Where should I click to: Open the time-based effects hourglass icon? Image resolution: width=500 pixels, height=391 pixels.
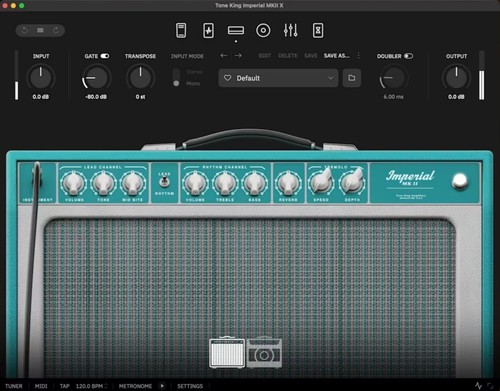[318, 31]
